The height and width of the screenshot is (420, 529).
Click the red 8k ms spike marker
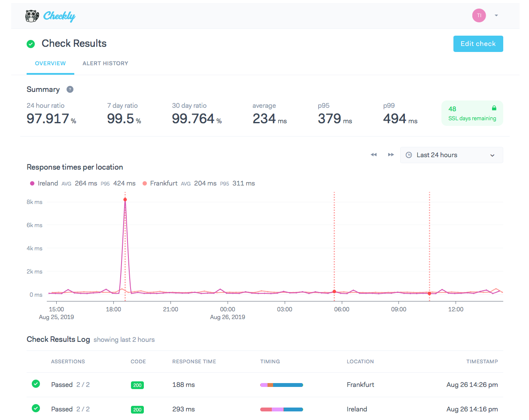click(125, 200)
